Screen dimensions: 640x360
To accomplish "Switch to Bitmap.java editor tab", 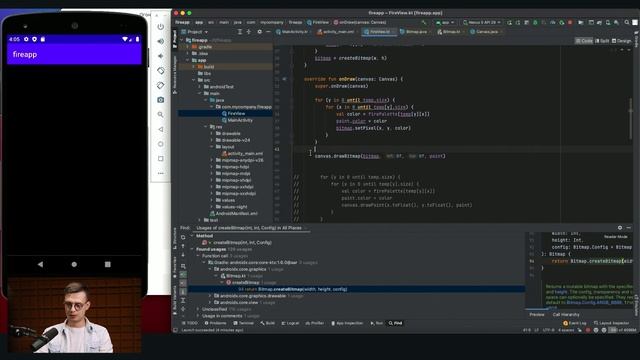I will [416, 32].
